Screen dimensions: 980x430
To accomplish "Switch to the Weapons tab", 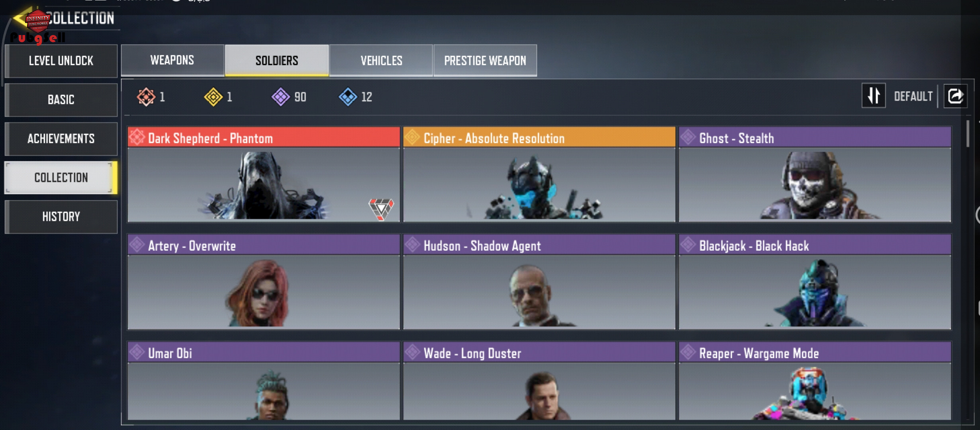I will coord(172,60).
